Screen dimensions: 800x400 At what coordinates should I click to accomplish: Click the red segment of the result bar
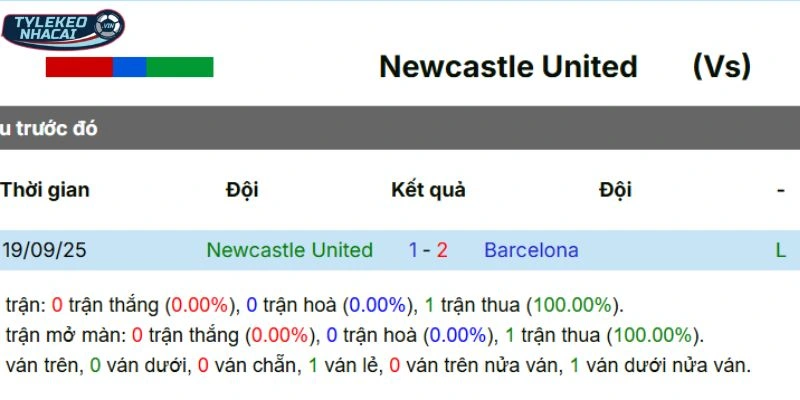click(x=79, y=67)
